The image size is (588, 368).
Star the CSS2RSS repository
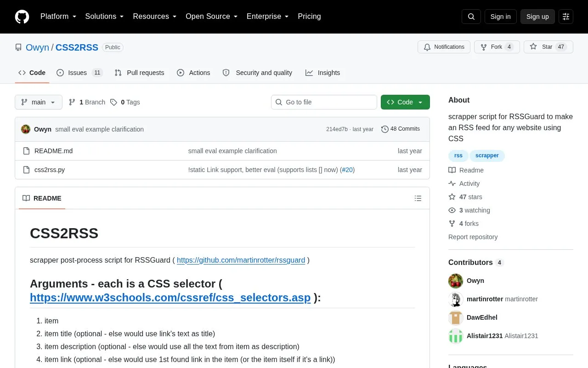tap(548, 47)
